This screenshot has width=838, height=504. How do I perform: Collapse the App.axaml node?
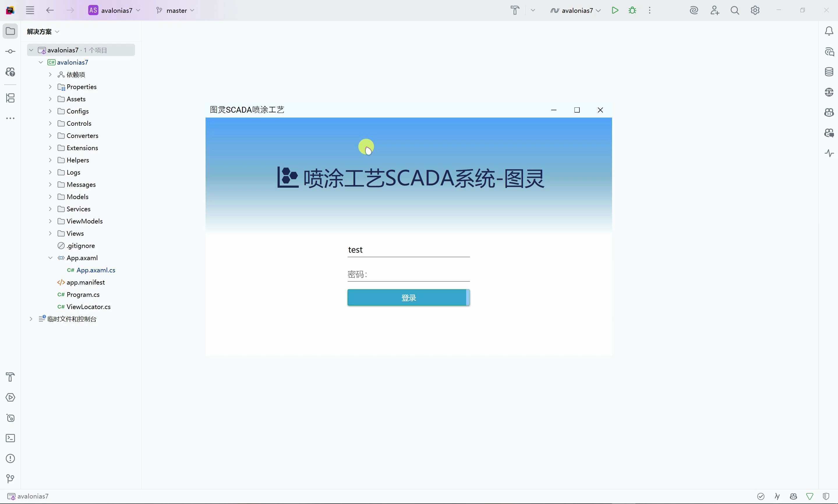50,258
